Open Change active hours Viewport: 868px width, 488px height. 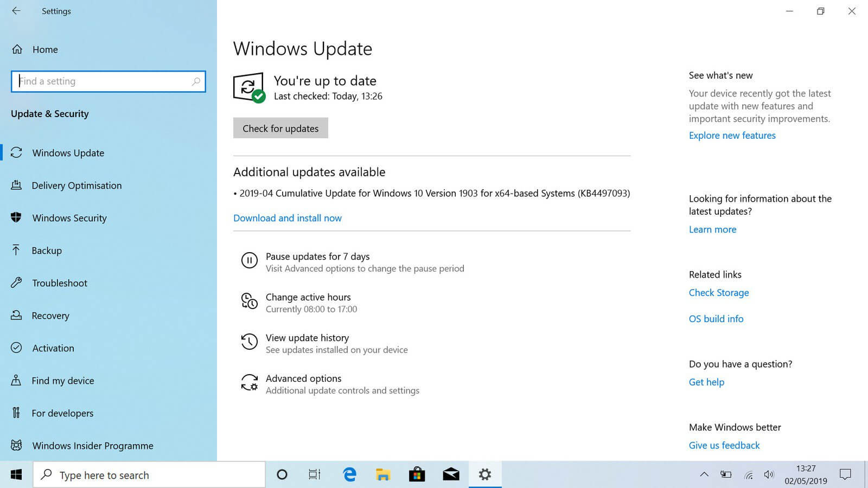(x=308, y=297)
